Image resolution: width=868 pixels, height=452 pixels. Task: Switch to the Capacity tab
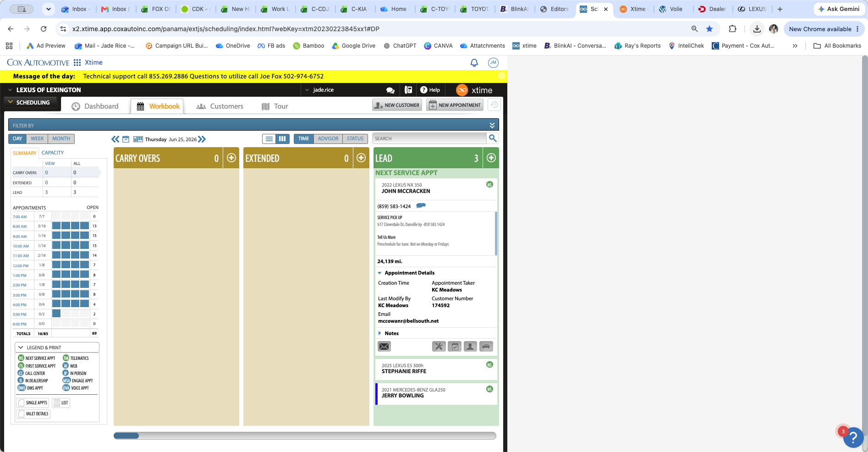coord(53,153)
